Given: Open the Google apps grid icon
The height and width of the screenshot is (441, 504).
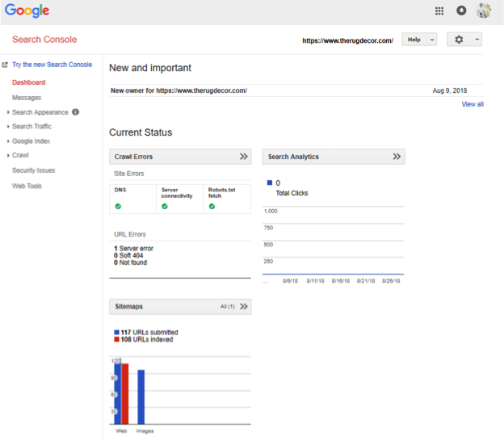Looking at the screenshot, I should coord(439,11).
